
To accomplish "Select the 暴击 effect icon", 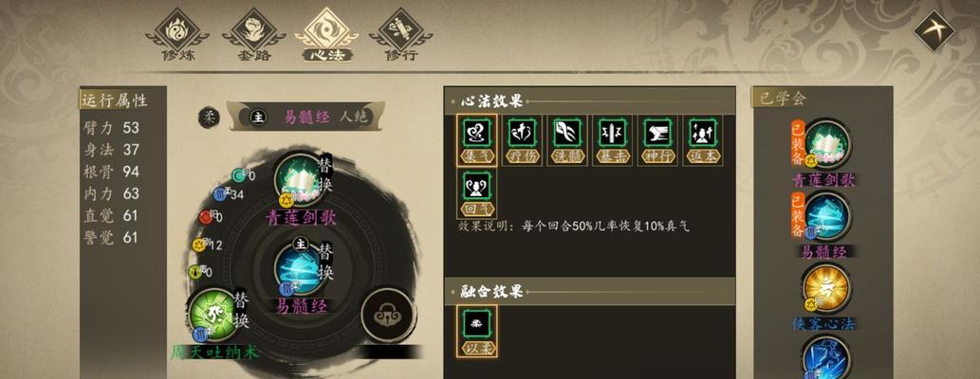I will (x=613, y=140).
